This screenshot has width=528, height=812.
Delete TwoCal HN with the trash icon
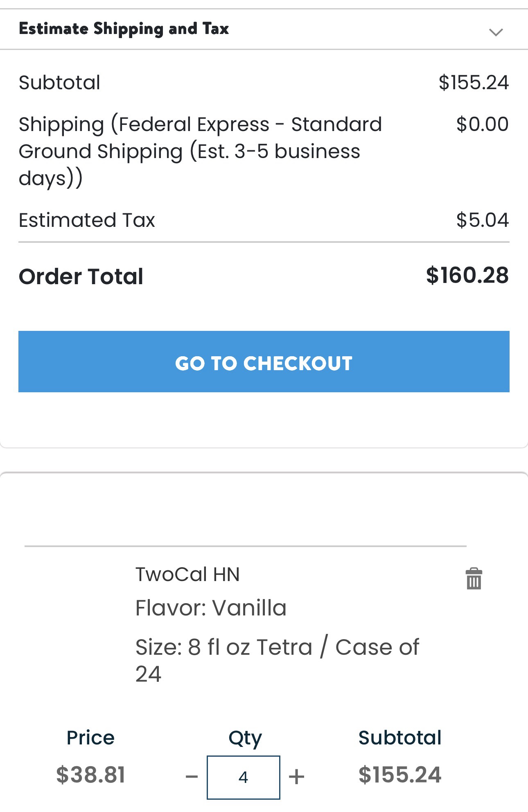[474, 579]
